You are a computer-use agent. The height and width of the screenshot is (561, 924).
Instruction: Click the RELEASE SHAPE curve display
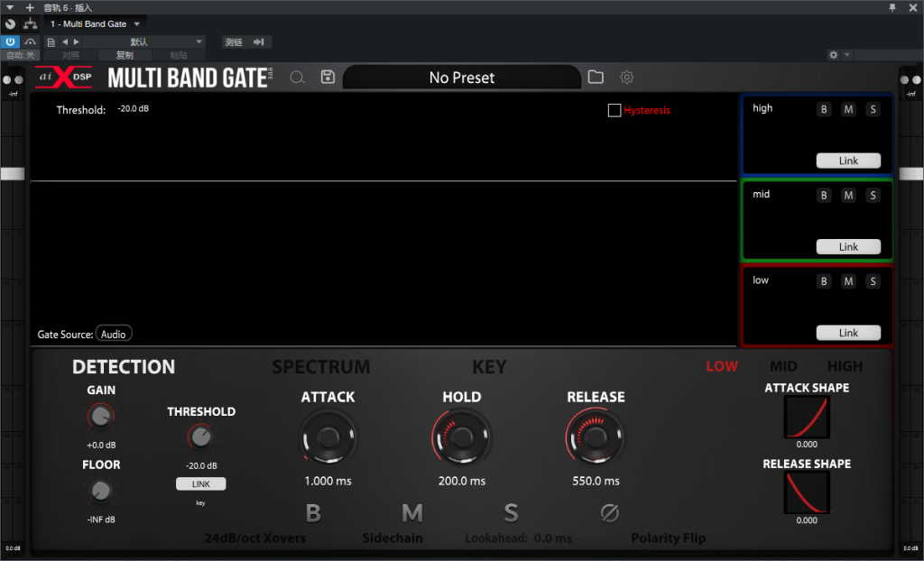pos(807,492)
